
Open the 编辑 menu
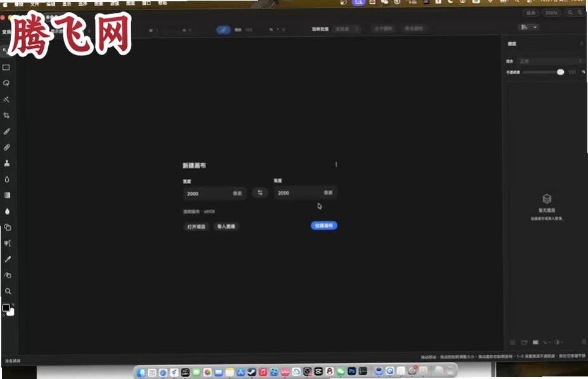pyautogui.click(x=51, y=4)
